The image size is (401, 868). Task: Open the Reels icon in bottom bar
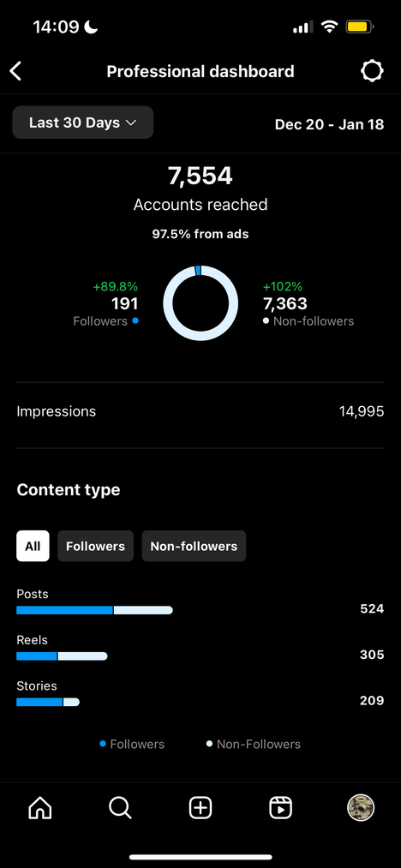point(281,808)
